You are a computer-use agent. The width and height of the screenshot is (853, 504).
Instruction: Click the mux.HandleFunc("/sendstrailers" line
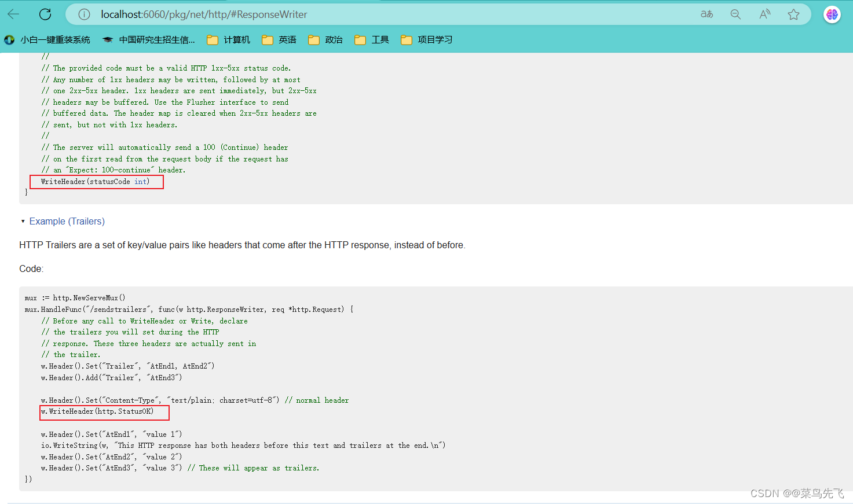[189, 310]
